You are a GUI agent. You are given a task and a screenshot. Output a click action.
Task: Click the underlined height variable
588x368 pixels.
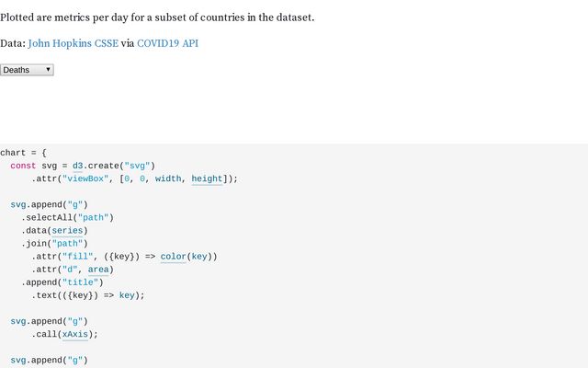coord(207,178)
